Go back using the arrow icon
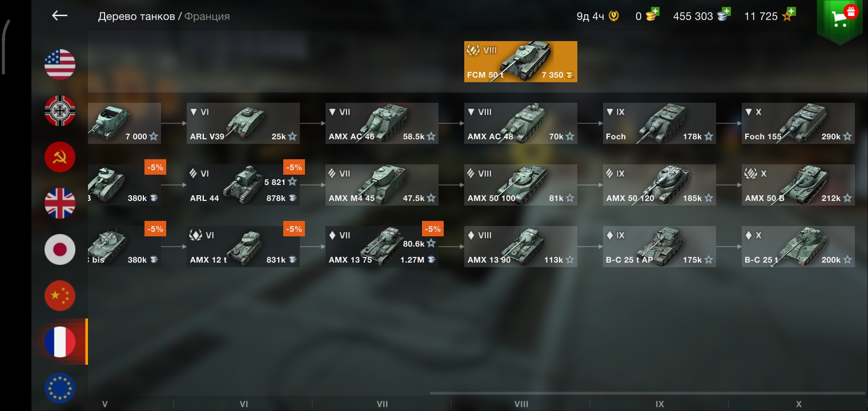 click(60, 16)
